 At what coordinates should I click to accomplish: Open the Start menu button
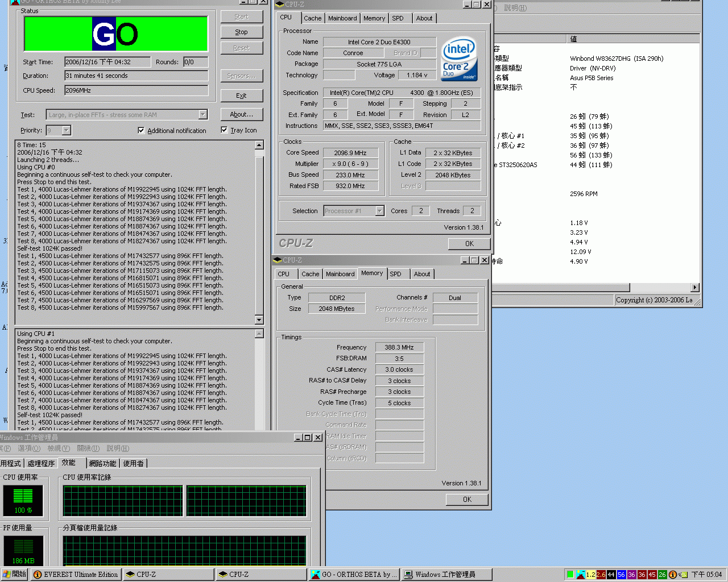tap(14, 575)
